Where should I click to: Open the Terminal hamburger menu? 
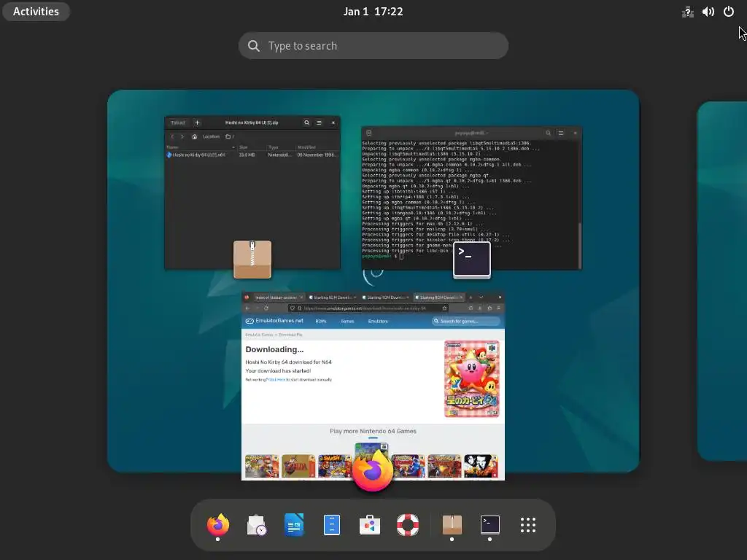[x=561, y=133]
